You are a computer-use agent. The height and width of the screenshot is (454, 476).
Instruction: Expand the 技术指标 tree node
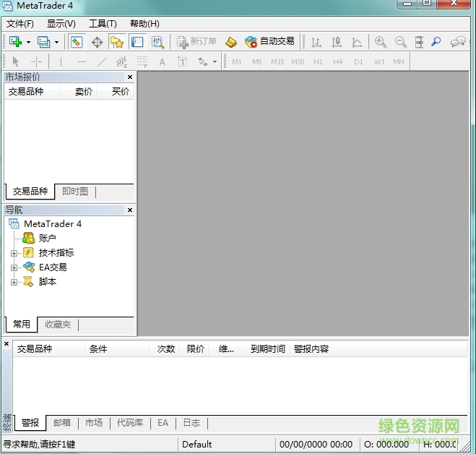[14, 253]
